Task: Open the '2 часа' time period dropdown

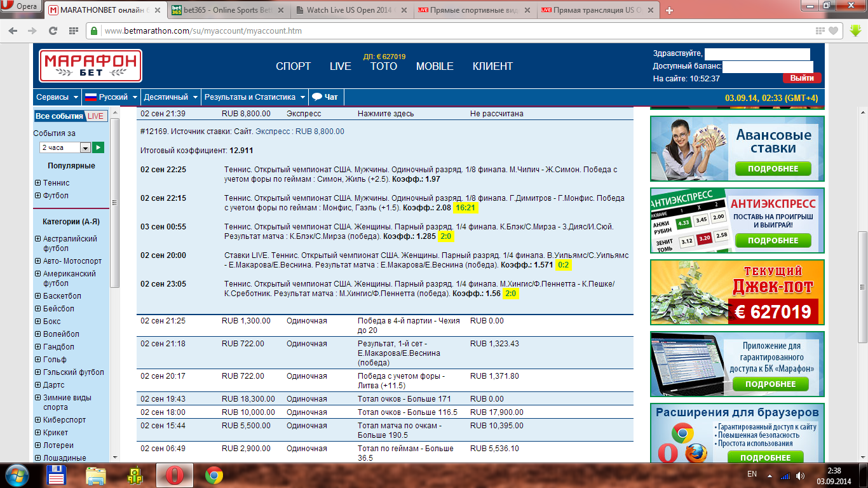Action: click(x=65, y=147)
